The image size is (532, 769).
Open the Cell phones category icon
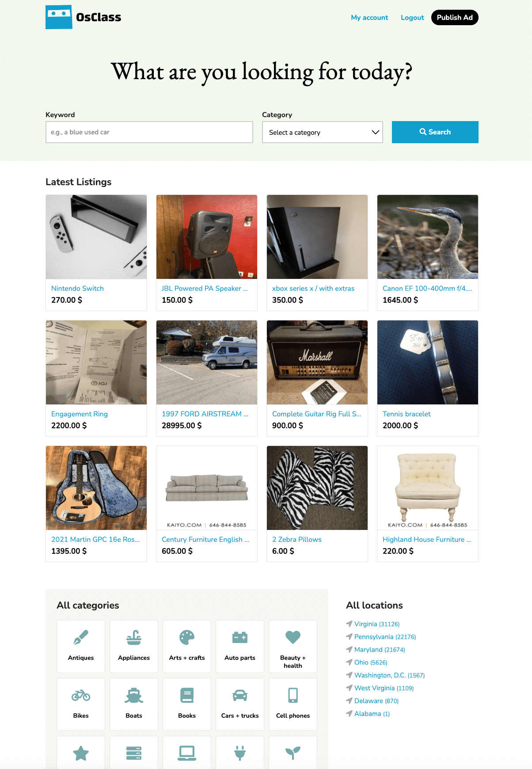pos(293,695)
